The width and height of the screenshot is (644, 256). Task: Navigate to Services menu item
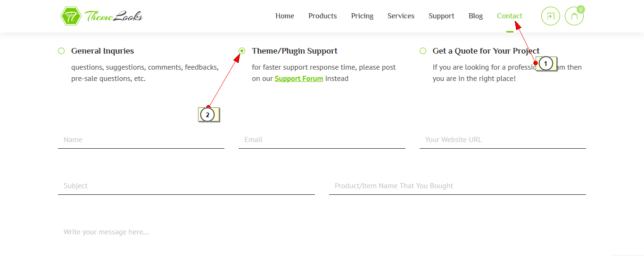(x=401, y=16)
